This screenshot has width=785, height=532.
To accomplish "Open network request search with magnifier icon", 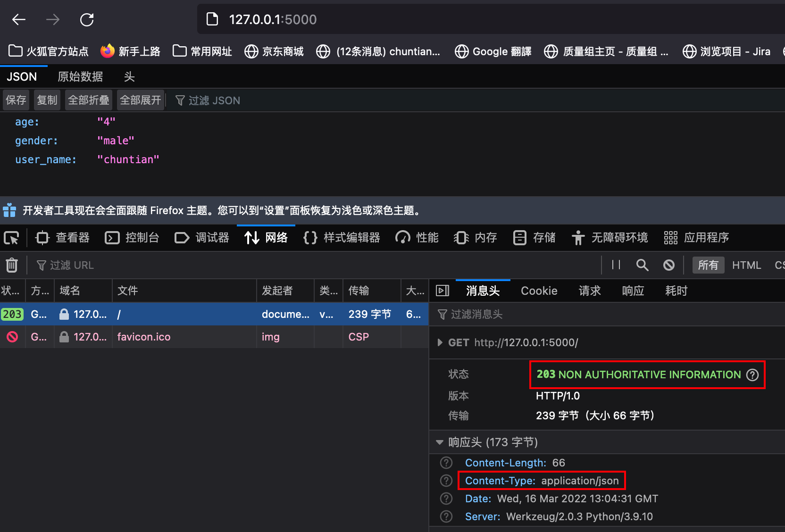I will 642,265.
